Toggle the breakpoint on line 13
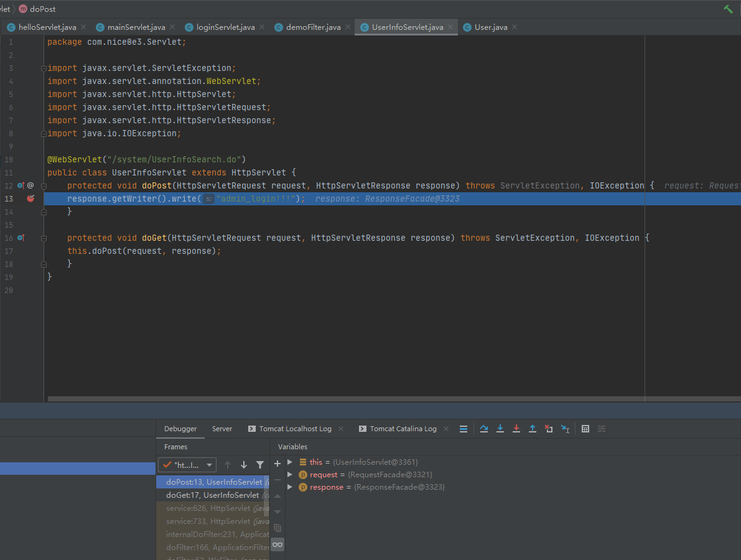 30,198
